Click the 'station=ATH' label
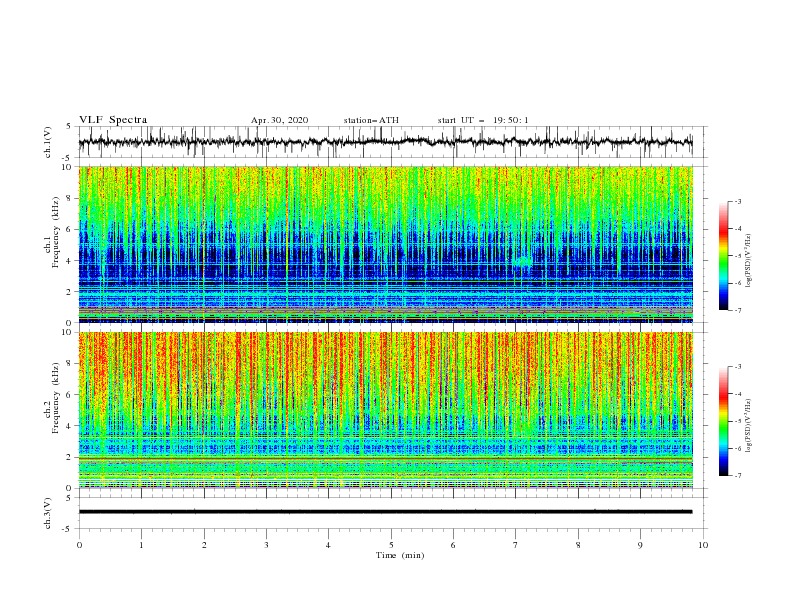 tap(371, 120)
